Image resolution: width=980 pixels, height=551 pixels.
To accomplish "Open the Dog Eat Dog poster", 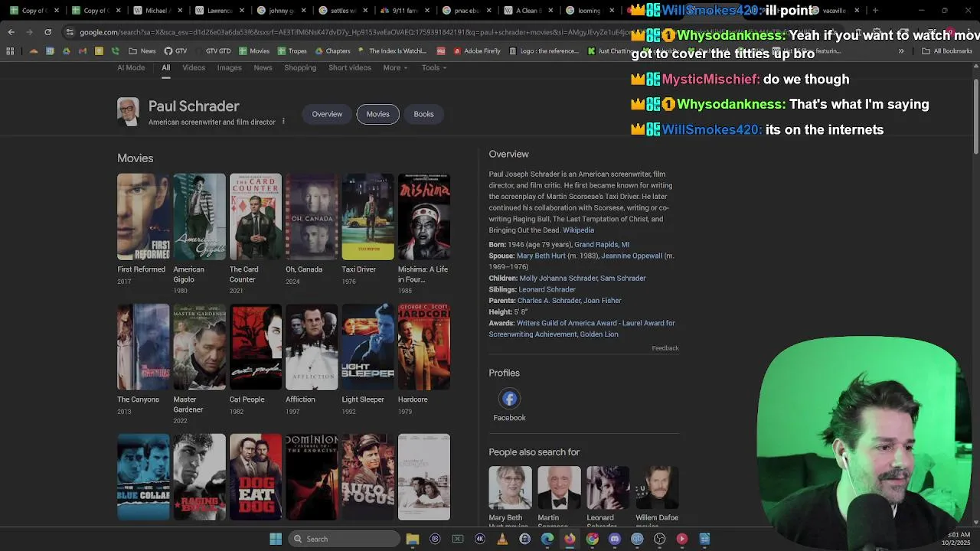I will pos(256,477).
